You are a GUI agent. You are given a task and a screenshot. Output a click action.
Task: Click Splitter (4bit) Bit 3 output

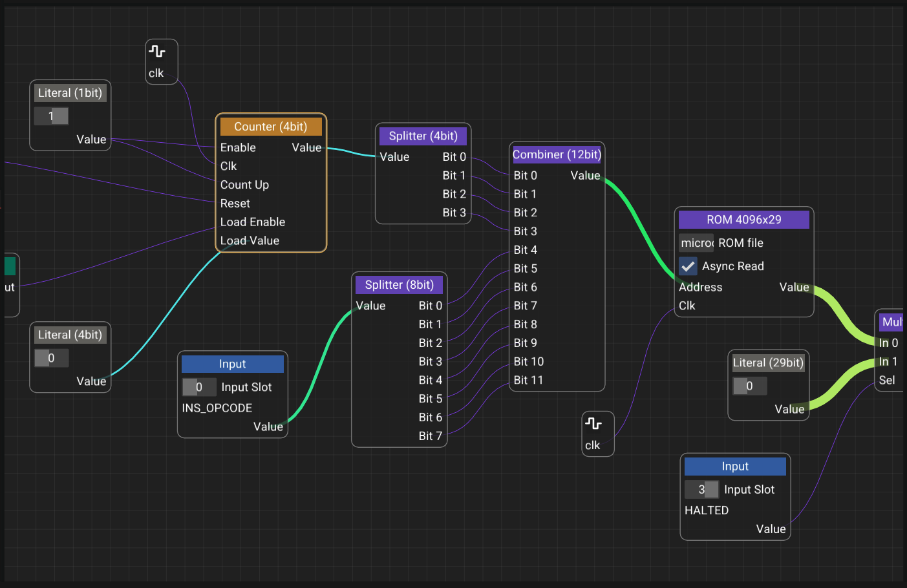(x=454, y=213)
